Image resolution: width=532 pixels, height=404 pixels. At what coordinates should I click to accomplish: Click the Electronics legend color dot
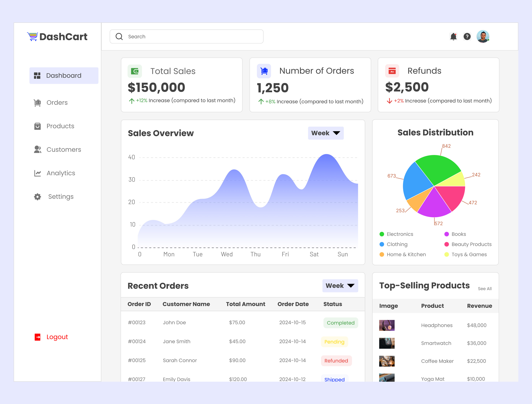tap(382, 234)
